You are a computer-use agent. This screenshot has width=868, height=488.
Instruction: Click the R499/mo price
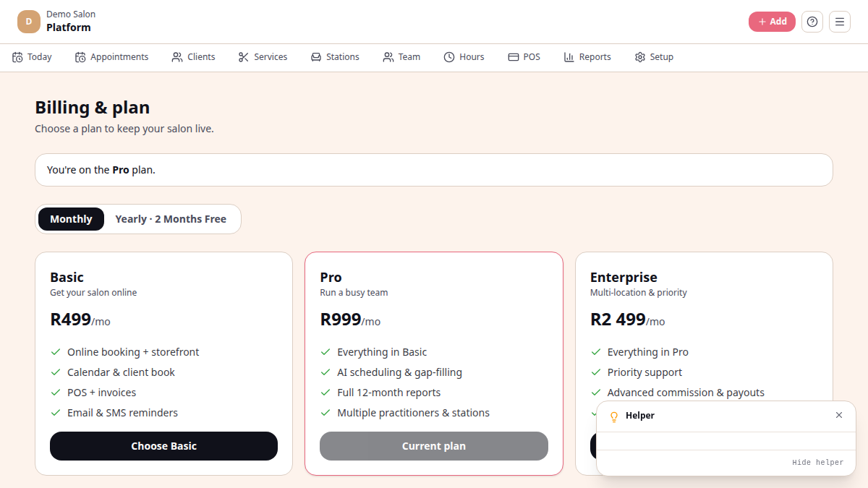click(80, 320)
